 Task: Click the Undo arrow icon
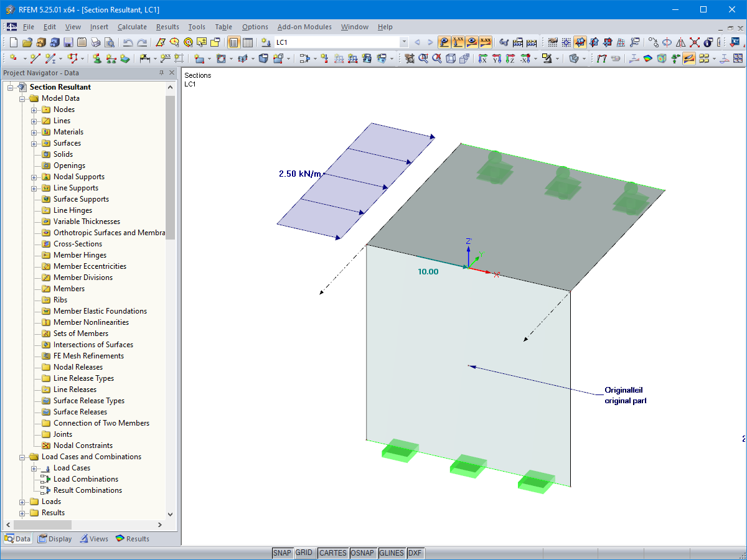128,42
